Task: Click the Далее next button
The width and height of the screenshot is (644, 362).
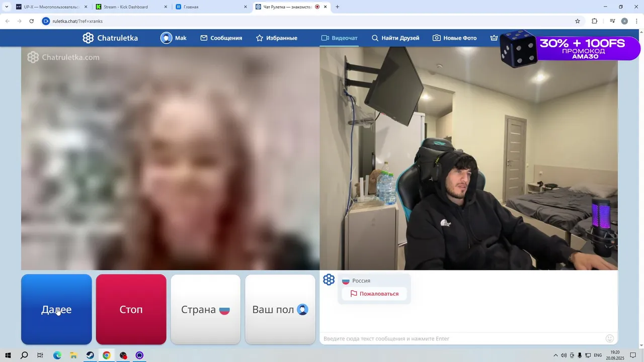Action: pyautogui.click(x=56, y=309)
